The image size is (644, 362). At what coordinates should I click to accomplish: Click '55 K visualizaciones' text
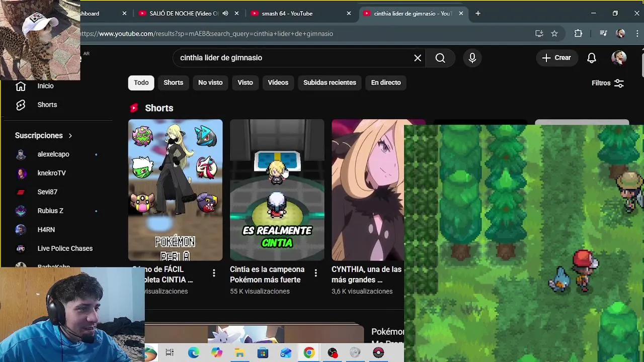click(x=260, y=292)
